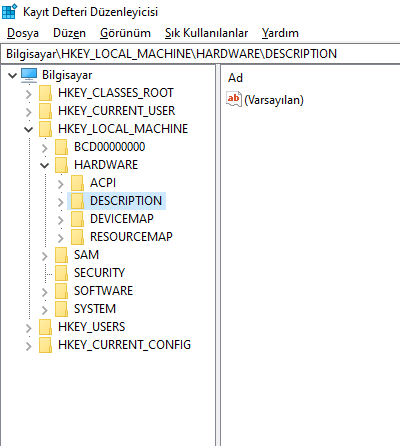Open the Düzen menu
This screenshot has width=400, height=446.
pyautogui.click(x=69, y=33)
